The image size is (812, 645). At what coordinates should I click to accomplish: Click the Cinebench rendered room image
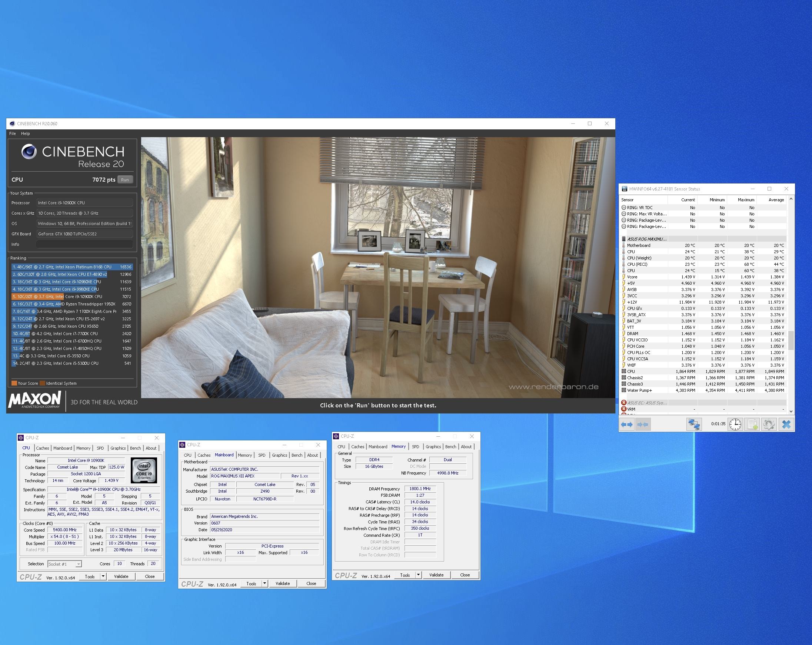click(378, 267)
